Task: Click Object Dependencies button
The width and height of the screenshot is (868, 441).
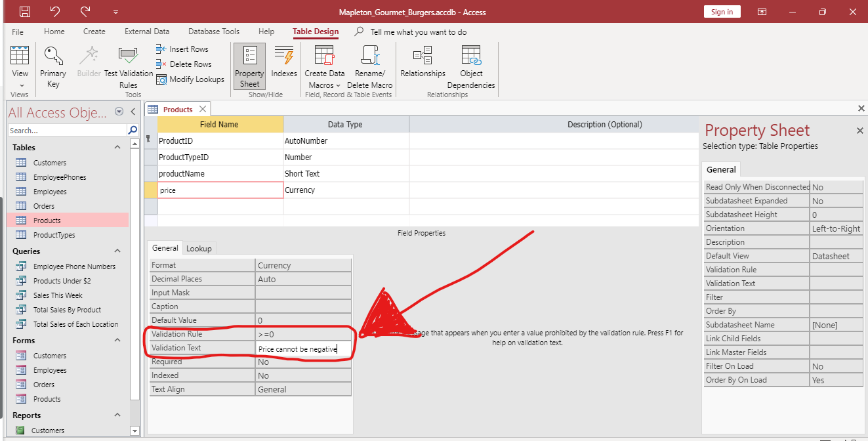Action: pyautogui.click(x=471, y=67)
